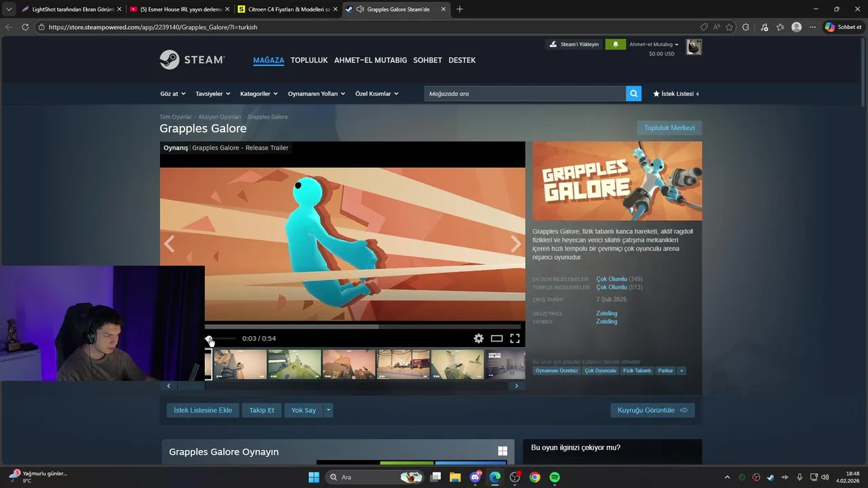Open video settings gear icon
The height and width of the screenshot is (488, 868).
coord(479,338)
